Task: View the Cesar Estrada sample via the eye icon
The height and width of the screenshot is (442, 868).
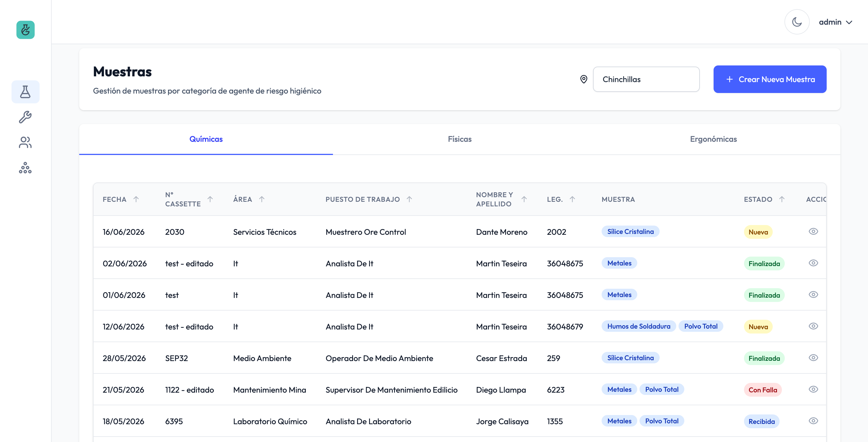Action: (813, 358)
